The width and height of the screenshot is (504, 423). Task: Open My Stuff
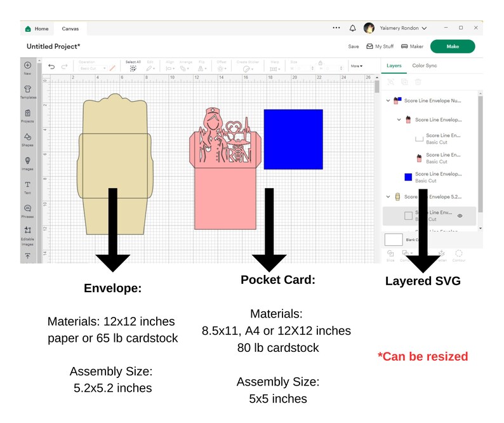click(380, 46)
